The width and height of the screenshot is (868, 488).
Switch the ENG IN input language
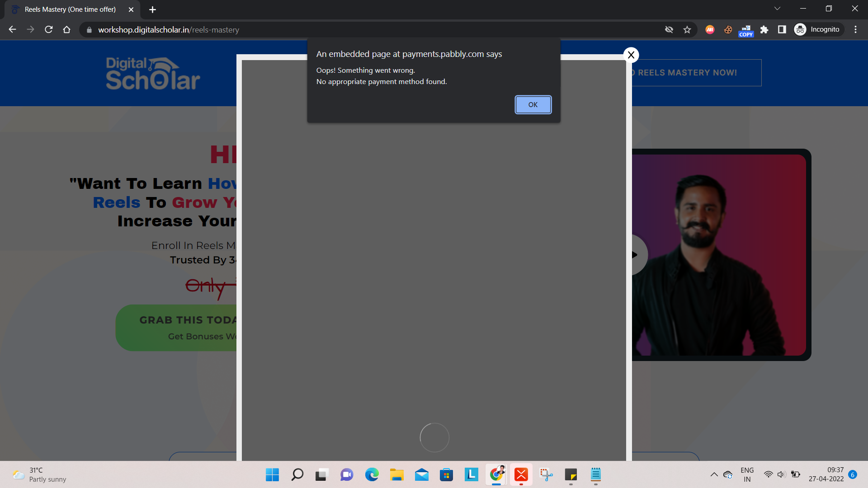[x=747, y=475]
